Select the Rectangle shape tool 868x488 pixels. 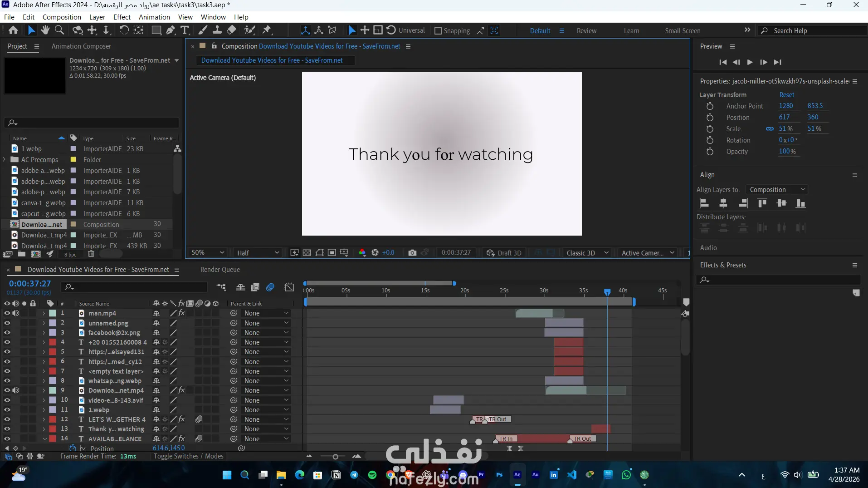pyautogui.click(x=156, y=30)
